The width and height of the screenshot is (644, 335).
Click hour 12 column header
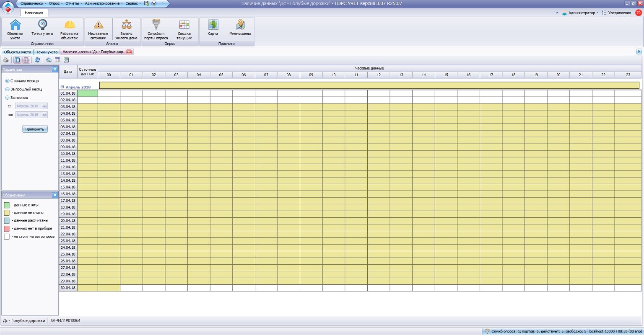(379, 75)
